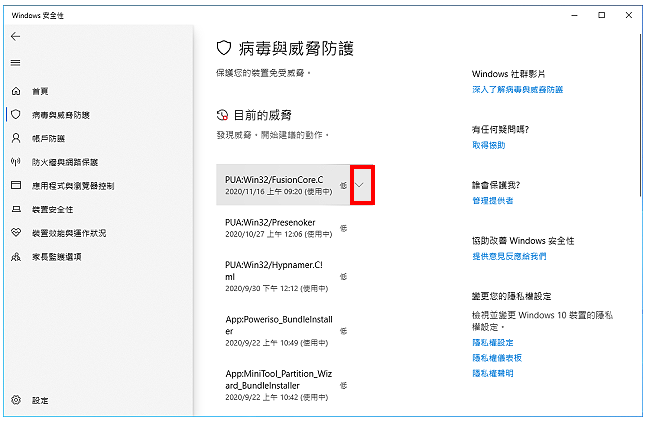
Task: Click the device performance heart icon
Action: pyautogui.click(x=16, y=233)
